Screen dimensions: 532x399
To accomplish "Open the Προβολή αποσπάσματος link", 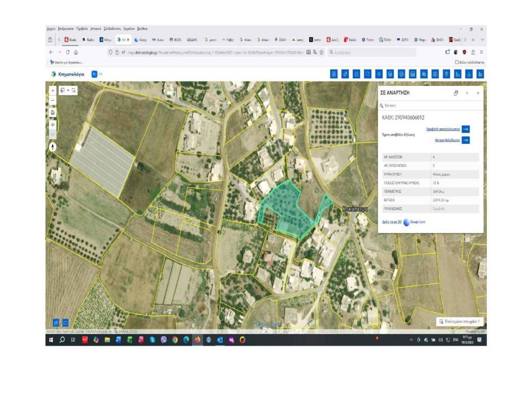I will [x=443, y=128].
